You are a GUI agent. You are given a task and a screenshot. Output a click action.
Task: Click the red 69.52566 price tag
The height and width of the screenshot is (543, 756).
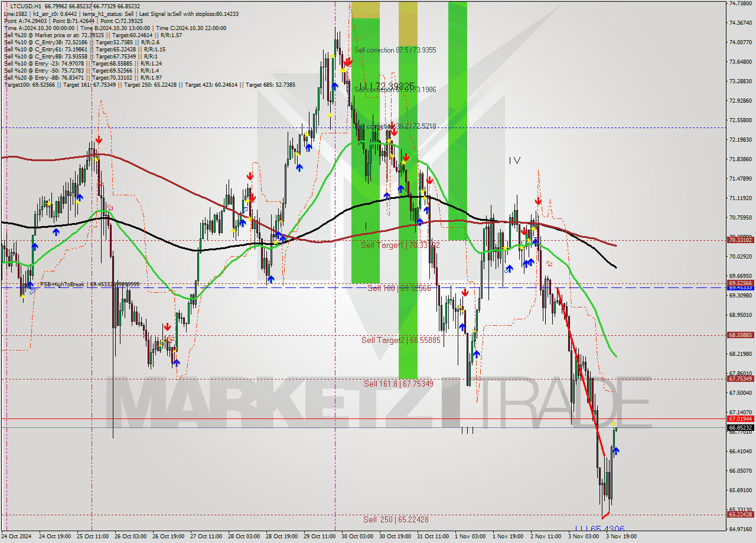coord(740,283)
